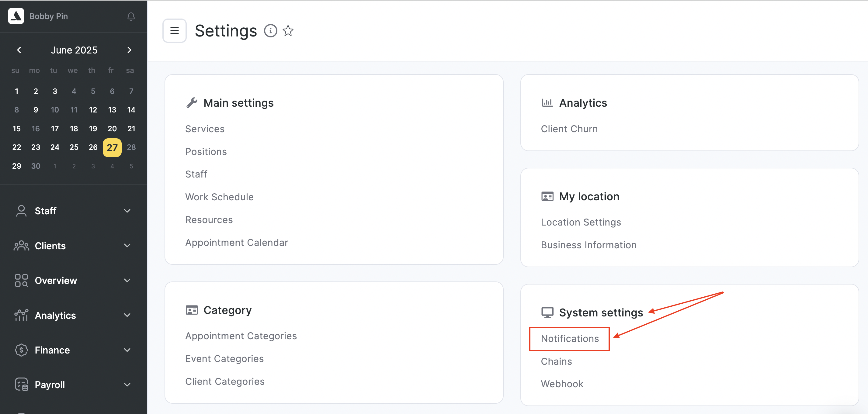Mark Settings as favorite with star
This screenshot has height=414, width=868.
point(288,31)
